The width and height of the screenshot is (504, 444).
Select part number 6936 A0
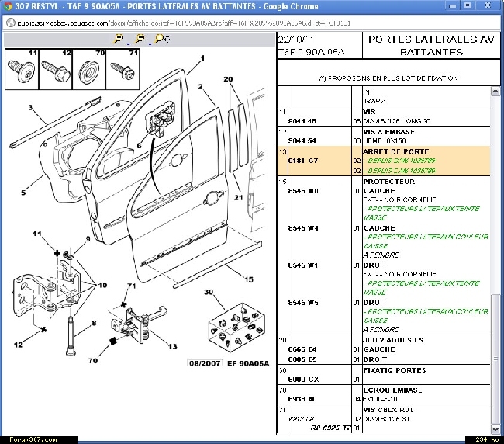(302, 399)
